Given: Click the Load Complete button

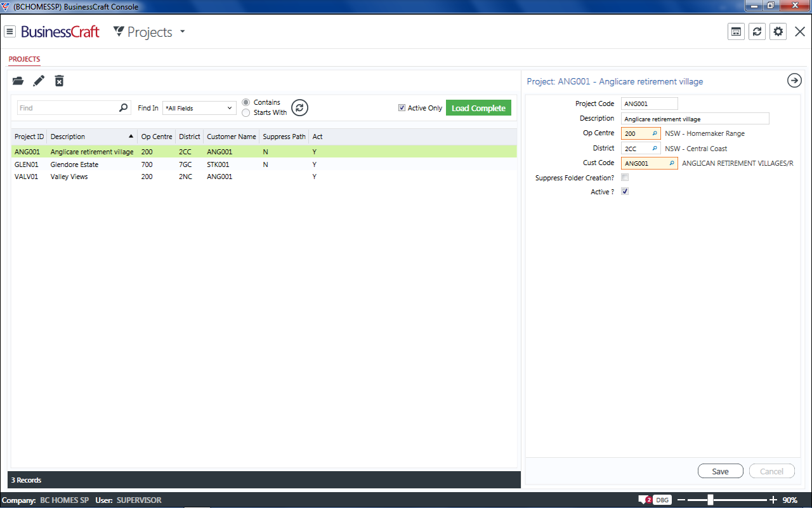Looking at the screenshot, I should click(x=478, y=108).
